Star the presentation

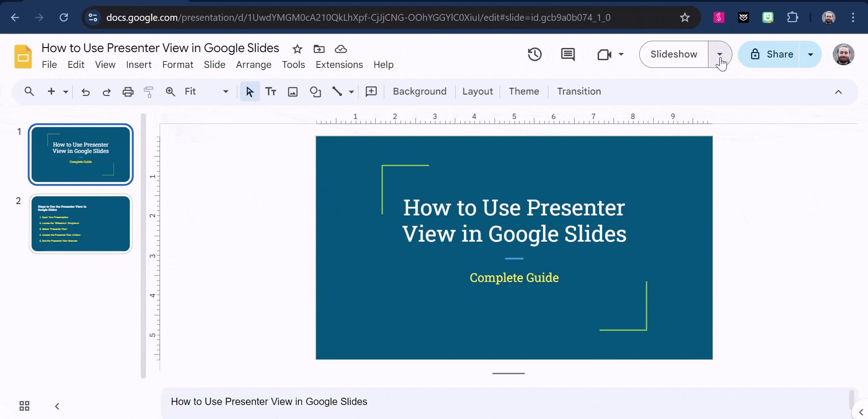[297, 49]
